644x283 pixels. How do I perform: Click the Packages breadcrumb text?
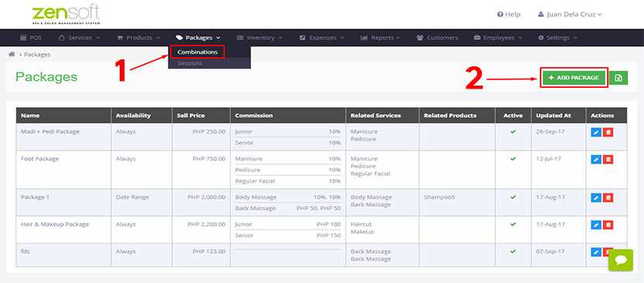point(37,54)
